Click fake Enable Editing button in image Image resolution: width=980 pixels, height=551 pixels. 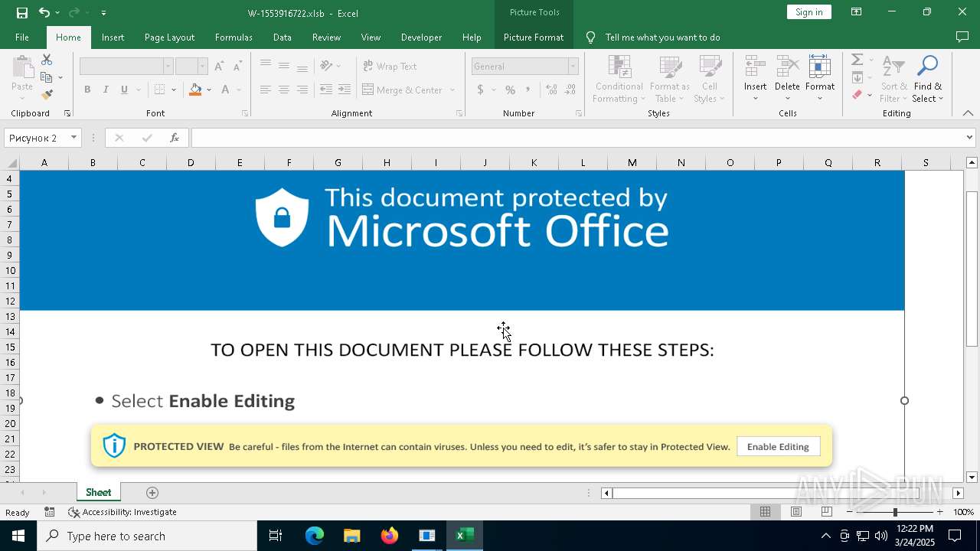point(778,447)
